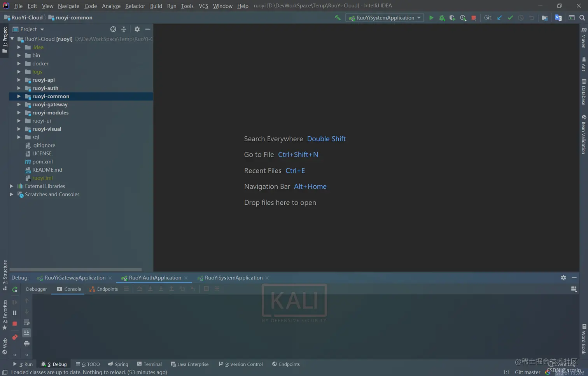
Task: Restore layout icon in Debug panel
Action: click(574, 289)
